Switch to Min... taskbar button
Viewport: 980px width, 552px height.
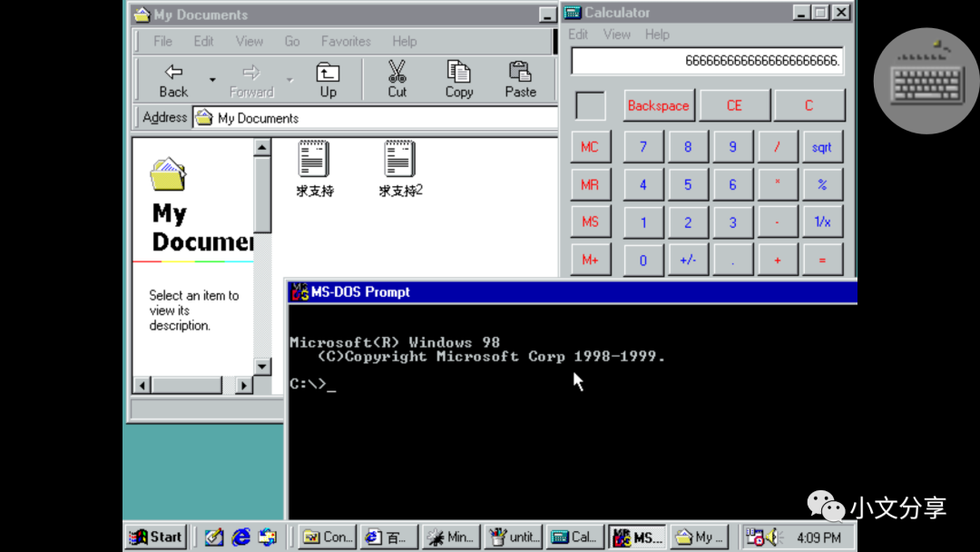click(451, 537)
